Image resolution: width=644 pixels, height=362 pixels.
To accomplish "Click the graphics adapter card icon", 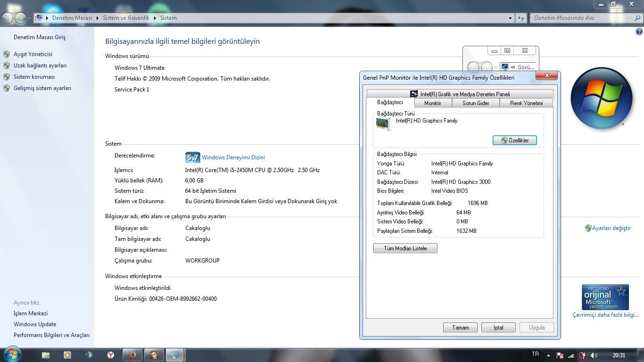I will pyautogui.click(x=383, y=123).
